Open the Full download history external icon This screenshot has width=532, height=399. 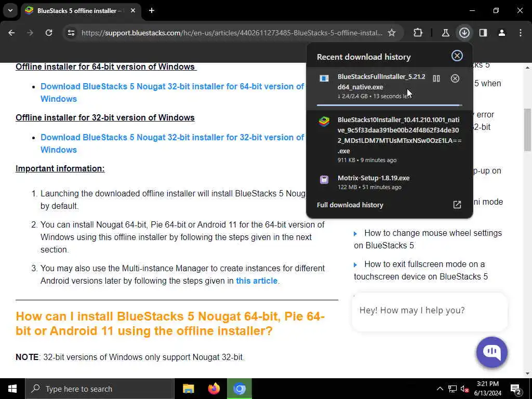[x=457, y=205]
